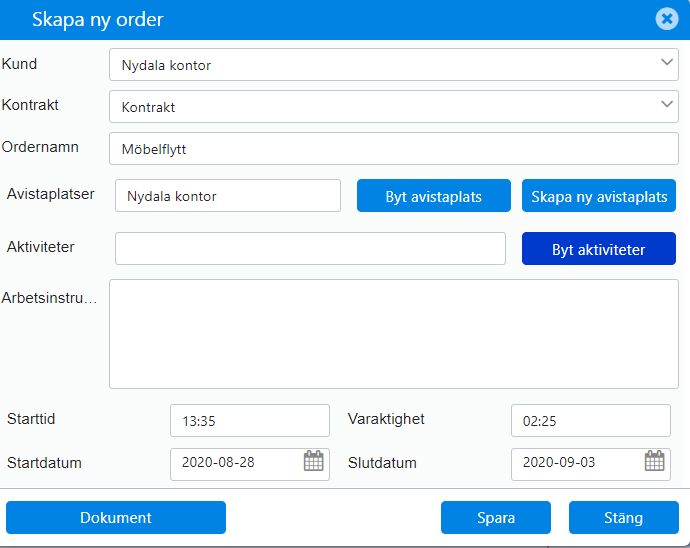This screenshot has height=548, width=690.
Task: Click the Kontrakt label
Action: 30,105
